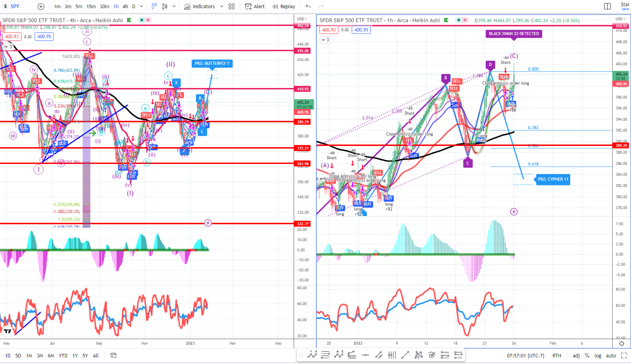Select the 1h timeframe
Screen dimensions: 631x364
pos(116,6)
